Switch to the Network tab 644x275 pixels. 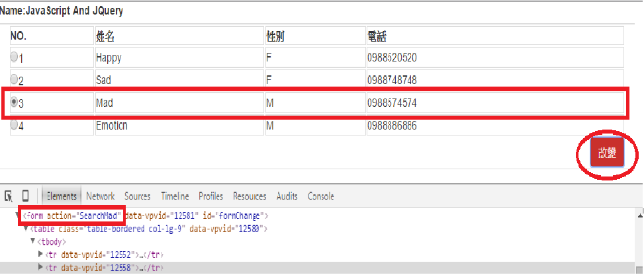point(100,196)
